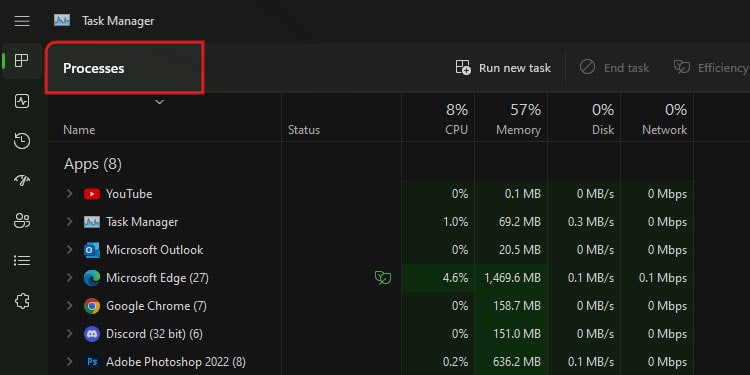Expand the Google Chrome (7) group
Screen dimensions: 750x375
click(69, 306)
